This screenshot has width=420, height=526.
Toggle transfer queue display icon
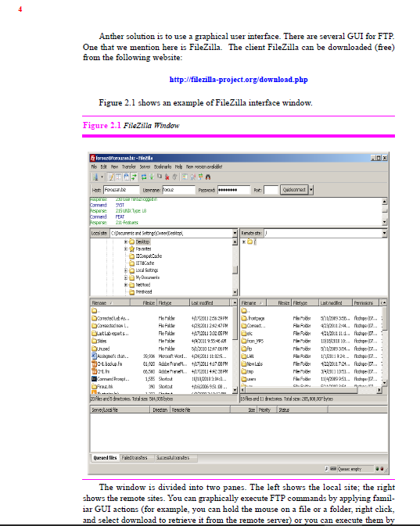134,177
